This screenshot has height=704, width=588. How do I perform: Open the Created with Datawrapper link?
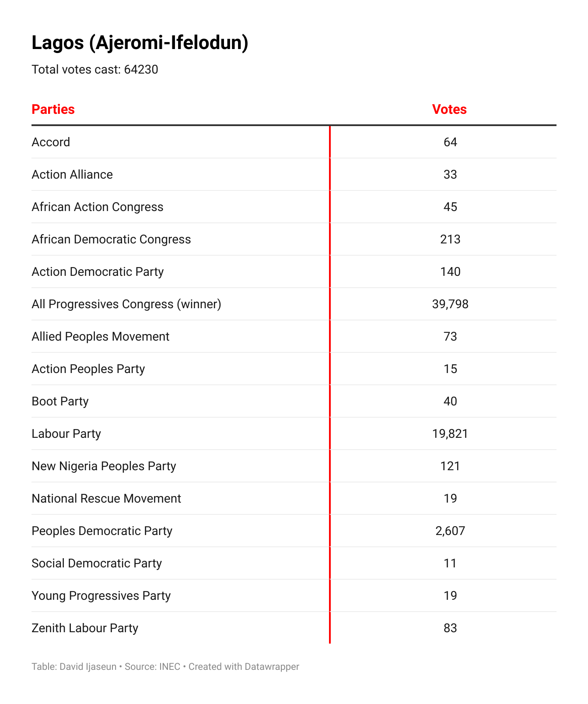click(x=244, y=667)
